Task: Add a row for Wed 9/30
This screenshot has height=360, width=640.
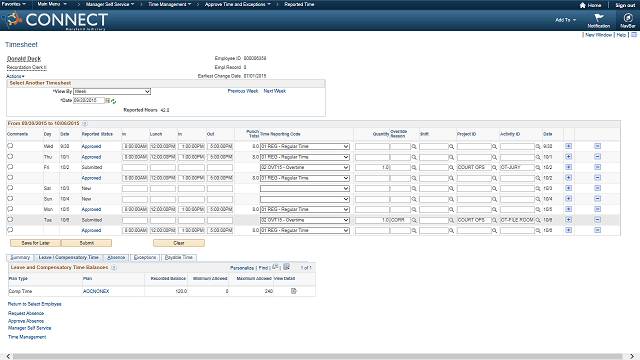Action: (569, 146)
